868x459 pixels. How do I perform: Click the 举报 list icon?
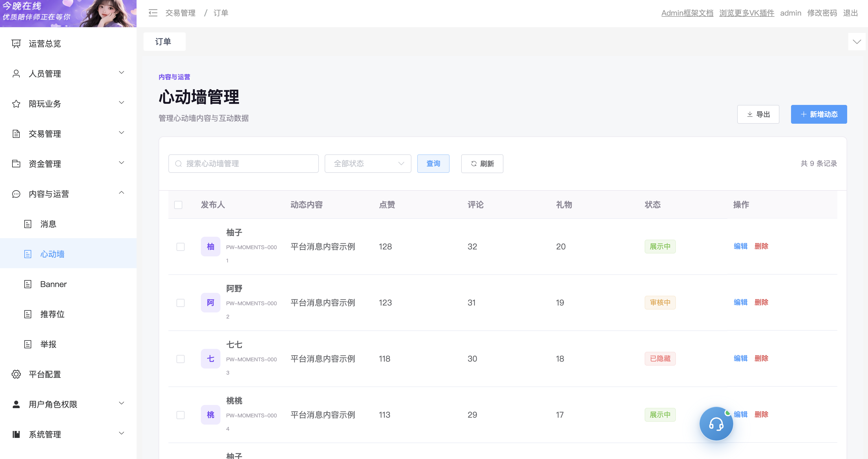coord(28,344)
